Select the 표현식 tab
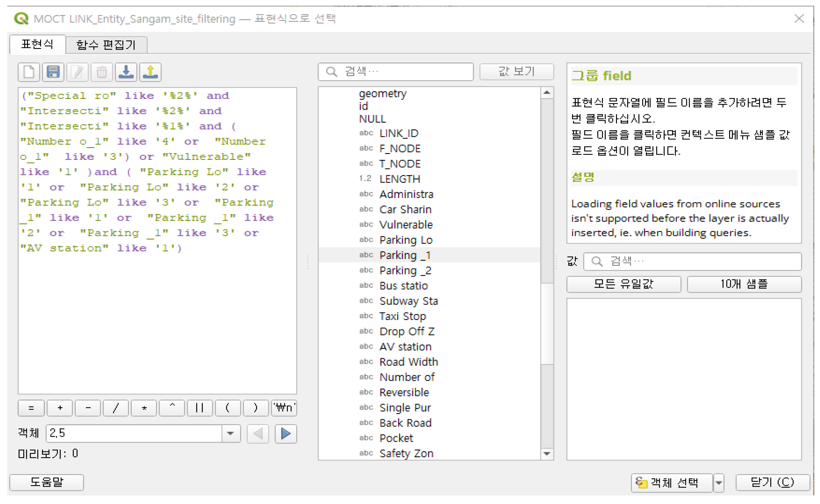Viewport: 820px width, 504px height. click(x=37, y=44)
